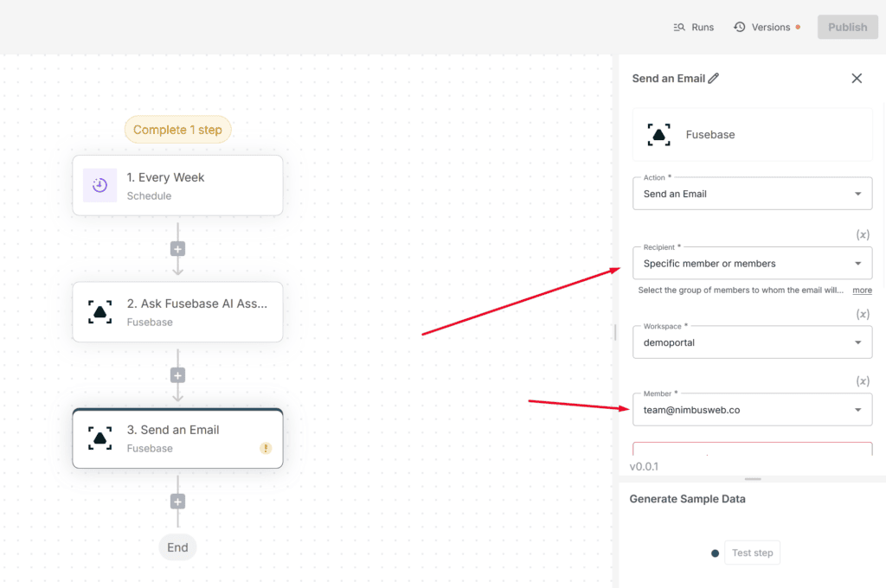The height and width of the screenshot is (588, 886).
Task: Click the Complete 1 step badge
Action: click(x=177, y=130)
